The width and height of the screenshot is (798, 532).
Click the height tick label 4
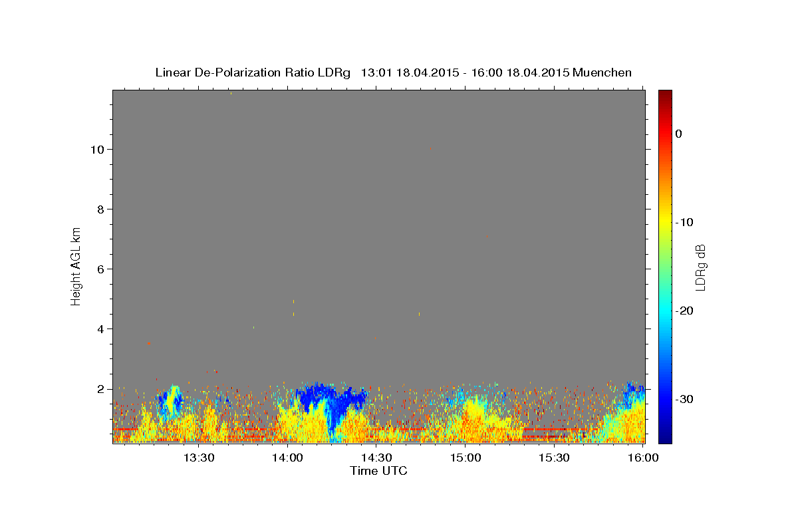pos(101,329)
